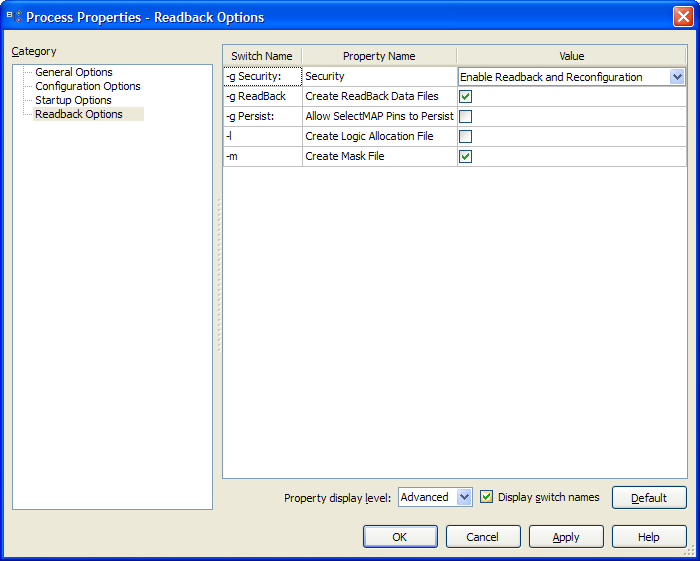Confirm with the OK button

point(400,536)
